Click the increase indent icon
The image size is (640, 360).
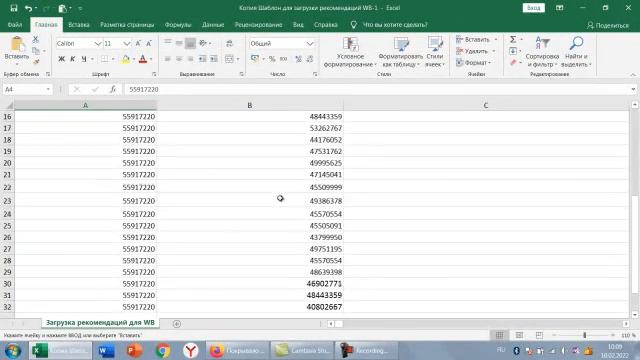[x=214, y=59]
